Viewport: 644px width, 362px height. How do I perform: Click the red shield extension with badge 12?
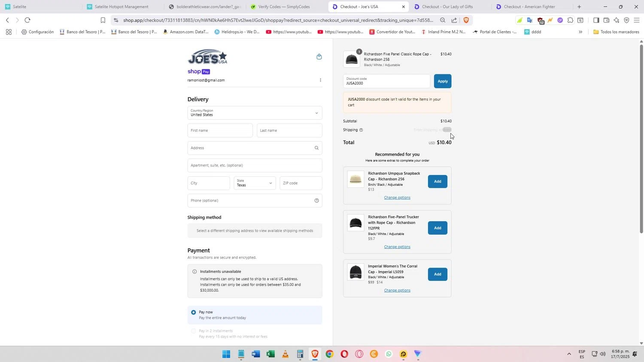(541, 21)
